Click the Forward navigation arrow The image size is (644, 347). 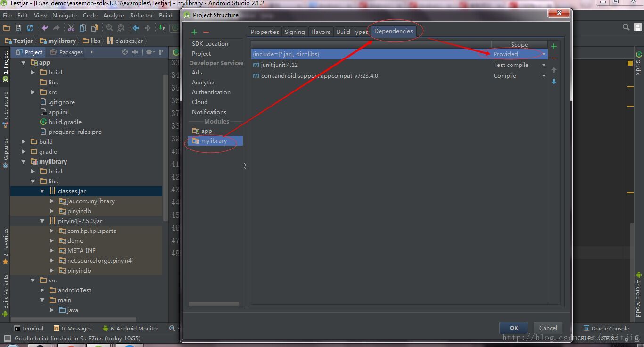point(148,28)
